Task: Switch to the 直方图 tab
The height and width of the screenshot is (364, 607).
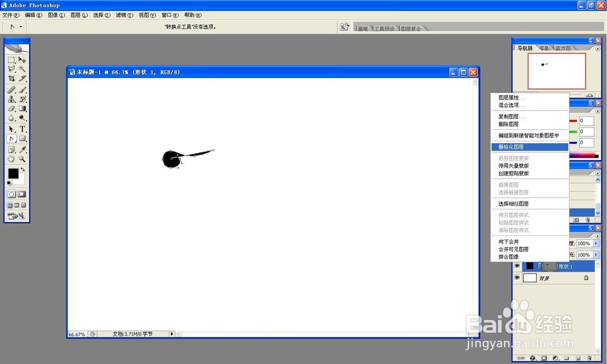Action: (x=563, y=49)
